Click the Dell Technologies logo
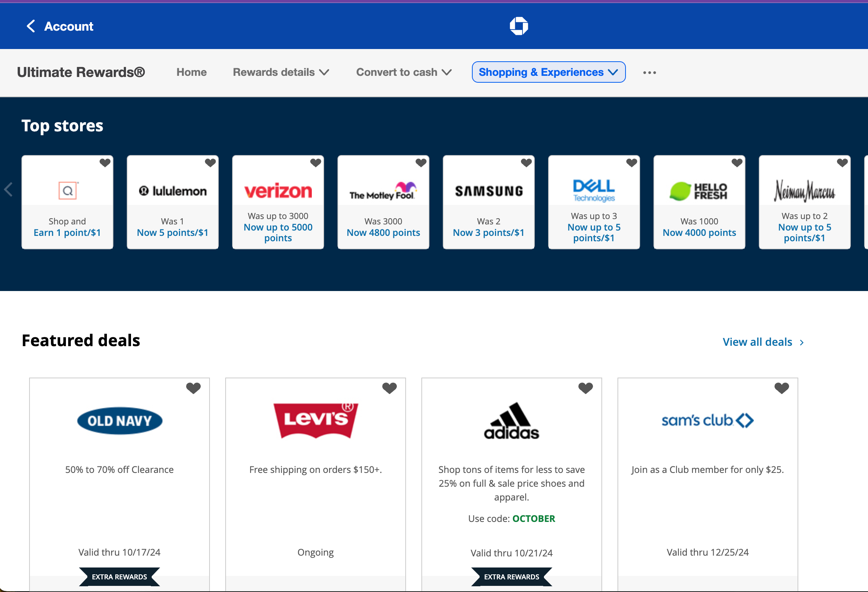This screenshot has width=868, height=592. 594,190
